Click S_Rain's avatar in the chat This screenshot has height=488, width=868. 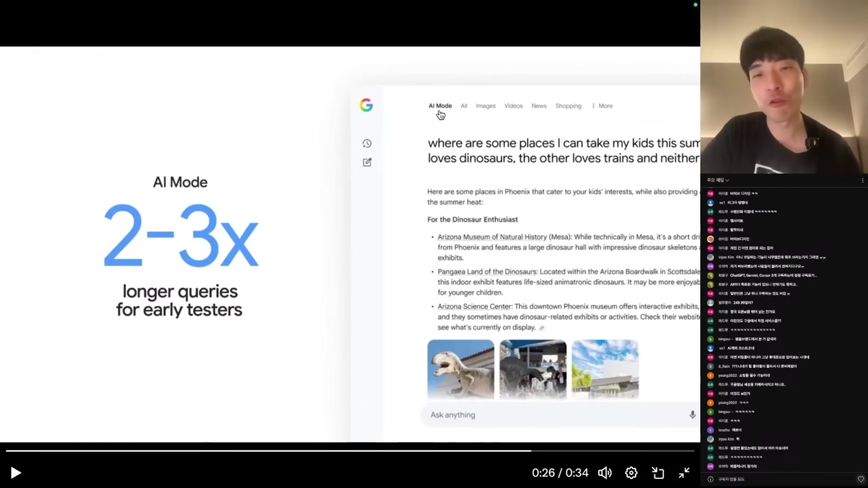pos(710,366)
